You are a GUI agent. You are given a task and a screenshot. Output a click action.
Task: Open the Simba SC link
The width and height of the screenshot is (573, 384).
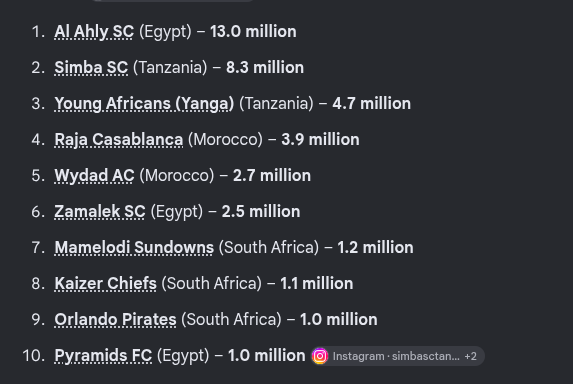click(x=91, y=68)
